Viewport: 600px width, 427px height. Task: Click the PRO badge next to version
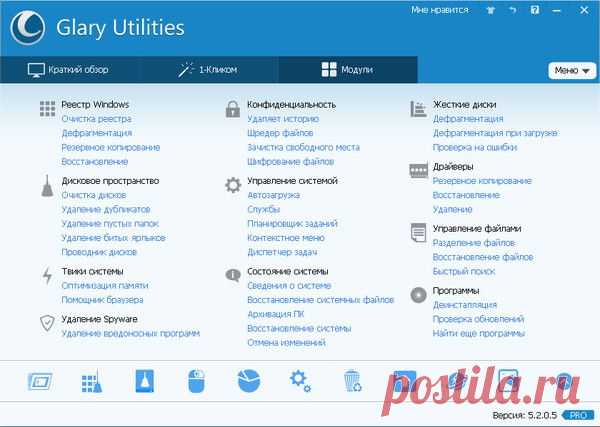(x=577, y=415)
